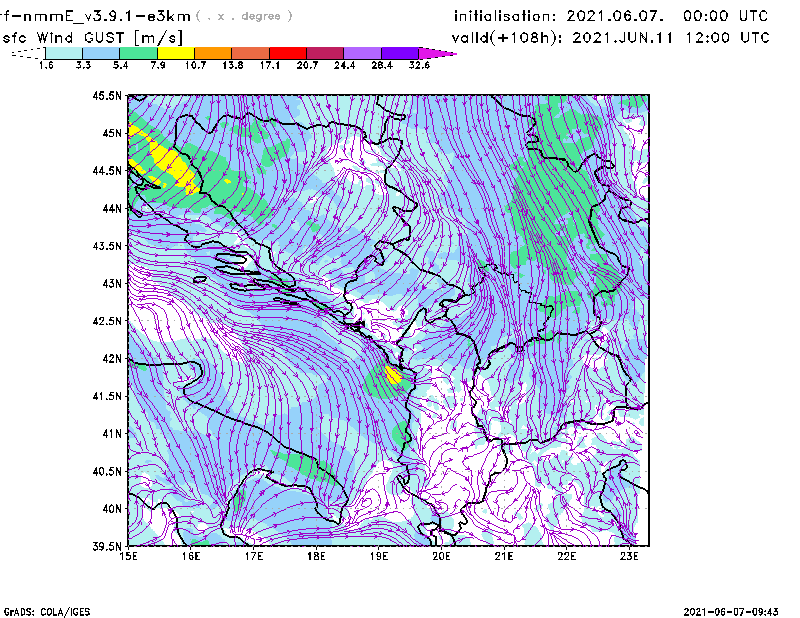This screenshot has height=618, width=800.
Task: Click the 21E longitude label
Action: point(504,556)
